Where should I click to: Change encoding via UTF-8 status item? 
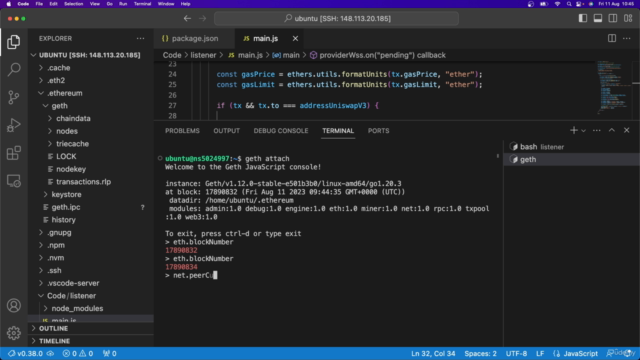[516, 353]
